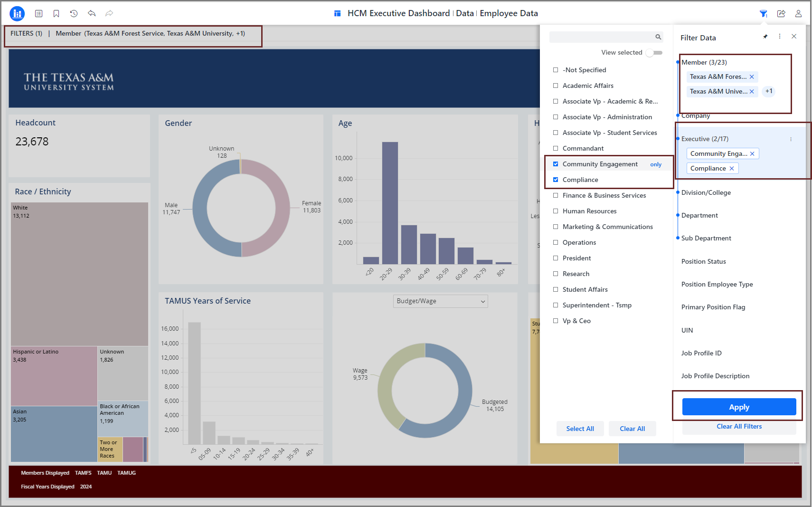Image resolution: width=812 pixels, height=507 pixels.
Task: Pin the Filter Data panel
Action: (765, 37)
